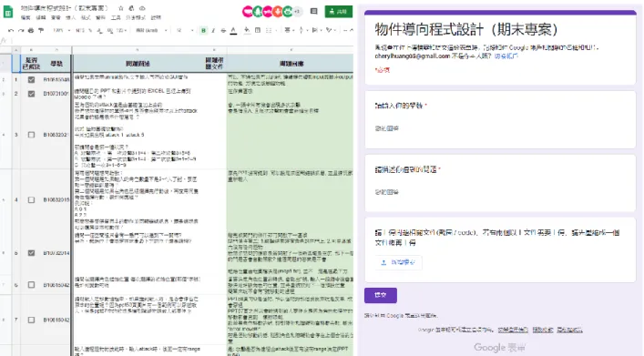Screen dimensions: 644x356
Task: Toggle italic formatting
Action: coord(213,30)
